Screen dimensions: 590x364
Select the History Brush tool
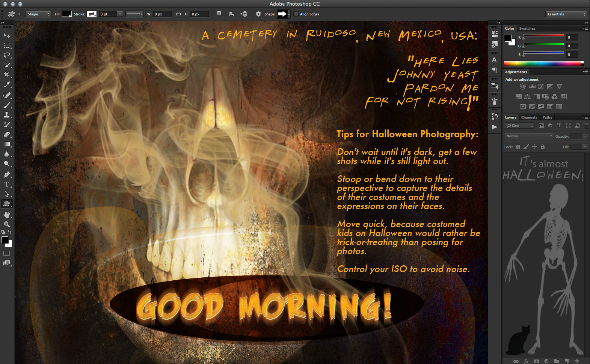click(7, 125)
